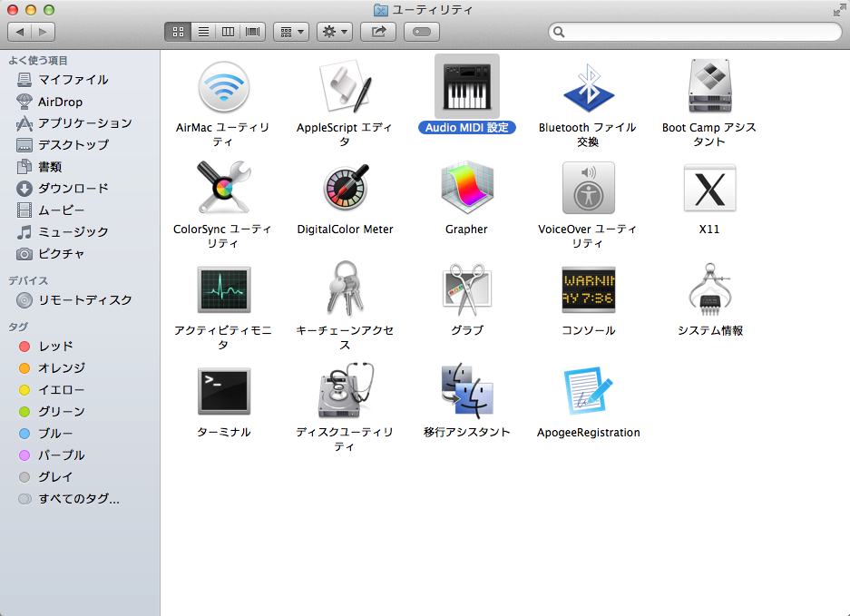This screenshot has height=616, width=850.
Task: Show all tags via すべてのタグ…
Action: click(79, 498)
